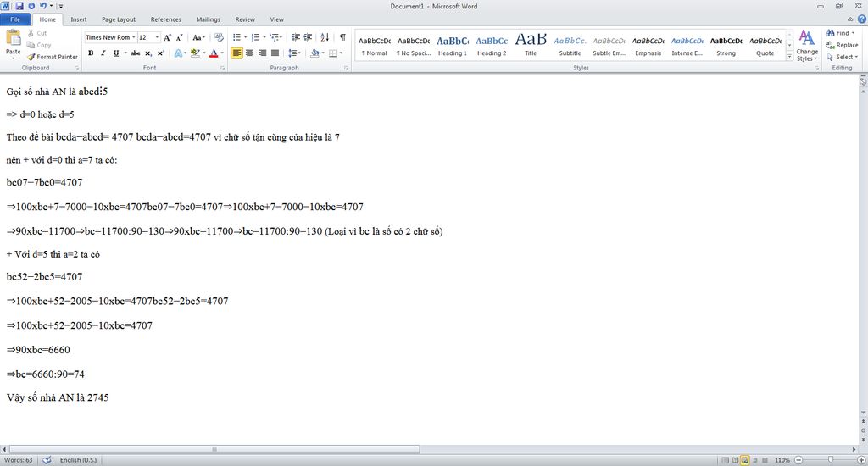
Task: Open the font size dropdown
Action: pos(157,37)
